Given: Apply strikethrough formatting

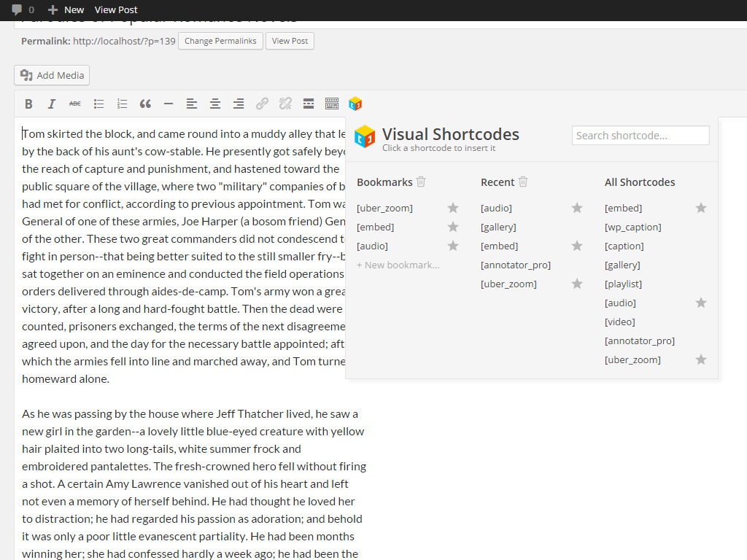Looking at the screenshot, I should point(75,104).
